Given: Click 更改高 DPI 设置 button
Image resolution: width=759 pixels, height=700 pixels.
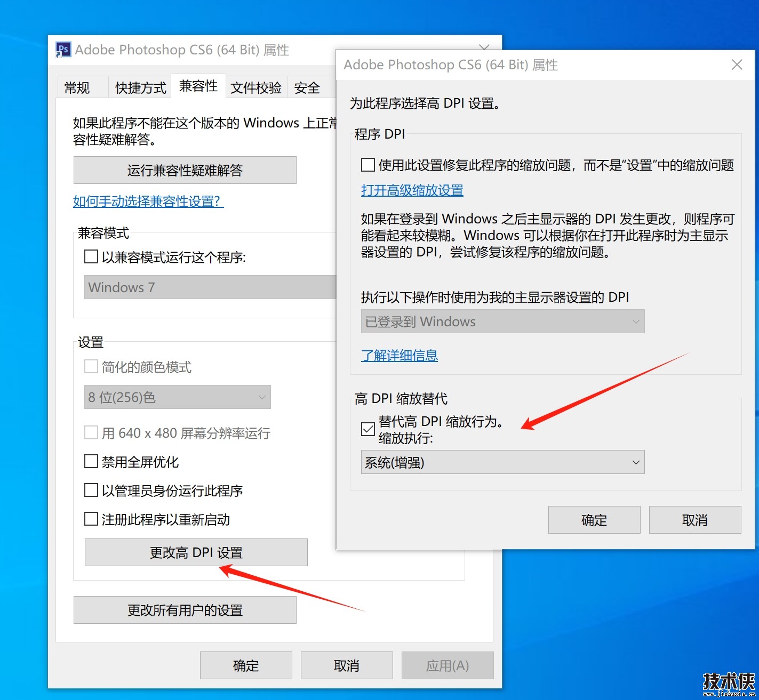Looking at the screenshot, I should (196, 552).
